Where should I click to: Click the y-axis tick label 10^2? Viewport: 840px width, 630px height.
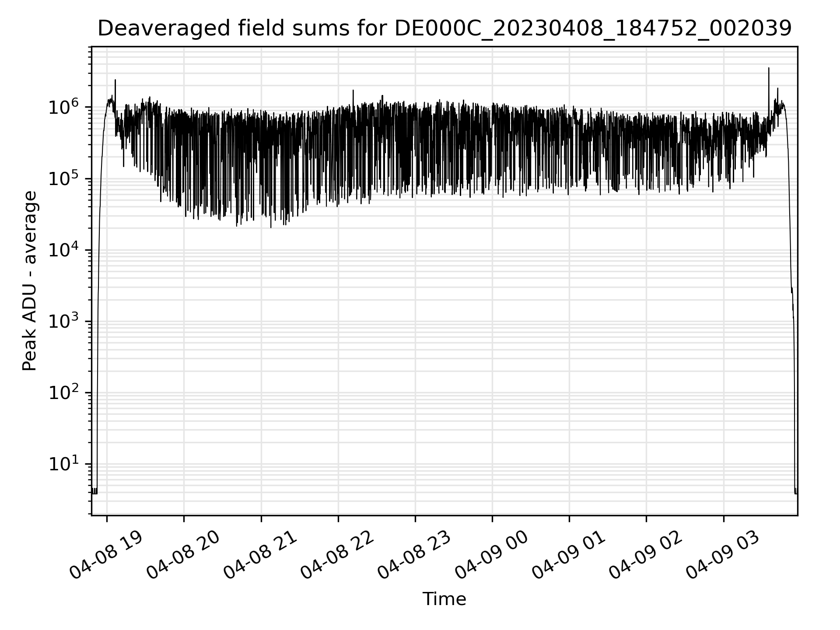(x=63, y=392)
